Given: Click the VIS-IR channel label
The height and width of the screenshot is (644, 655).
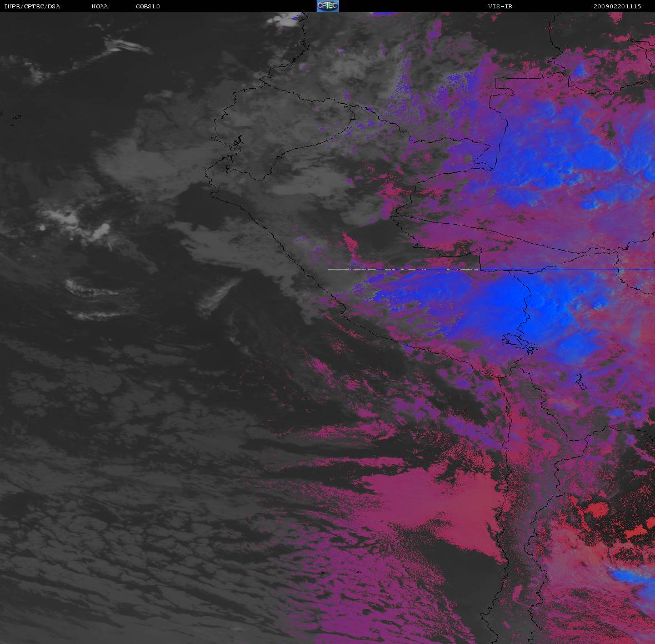Looking at the screenshot, I should coord(500,7).
